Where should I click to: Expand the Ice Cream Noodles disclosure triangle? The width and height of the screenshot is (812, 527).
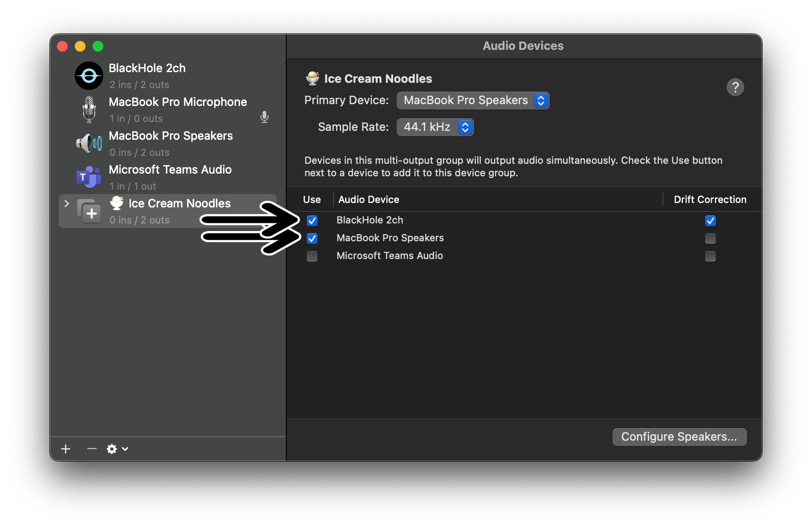(x=67, y=203)
